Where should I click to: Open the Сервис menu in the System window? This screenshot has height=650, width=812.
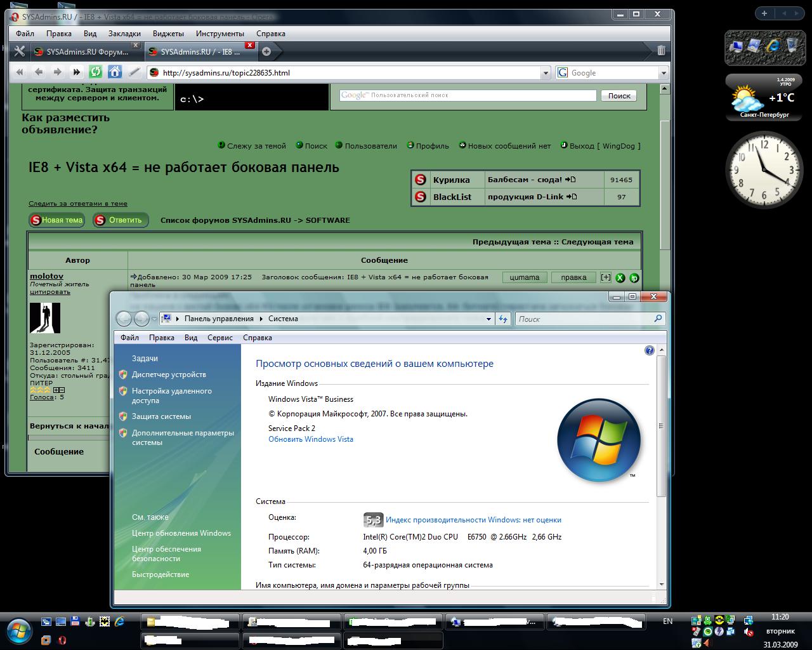click(220, 338)
